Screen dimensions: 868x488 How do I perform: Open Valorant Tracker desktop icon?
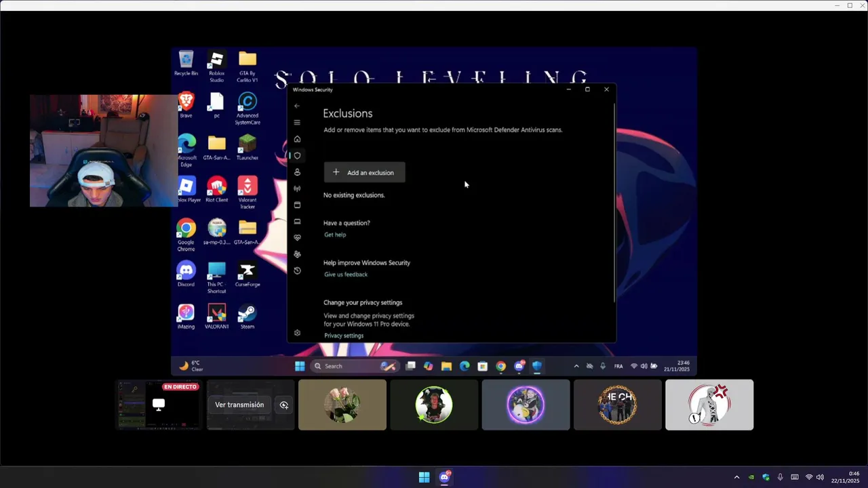pyautogui.click(x=248, y=192)
